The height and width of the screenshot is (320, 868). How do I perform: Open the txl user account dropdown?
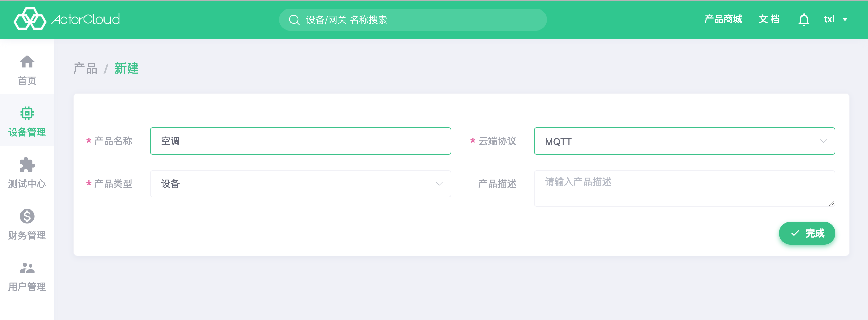pos(836,19)
